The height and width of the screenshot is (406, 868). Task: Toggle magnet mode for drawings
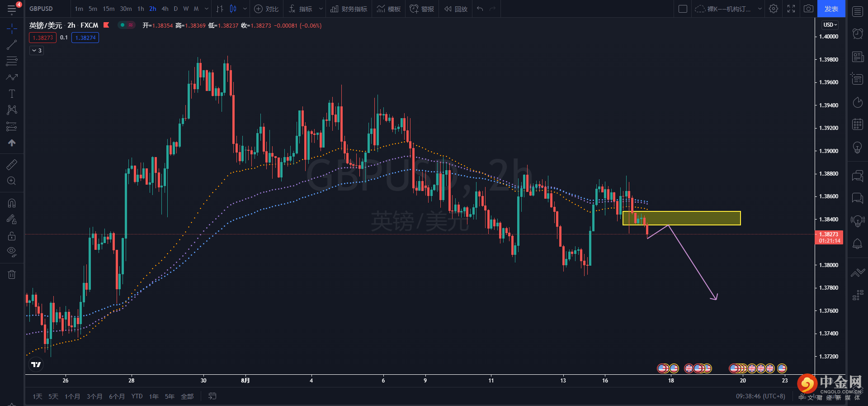pyautogui.click(x=12, y=203)
